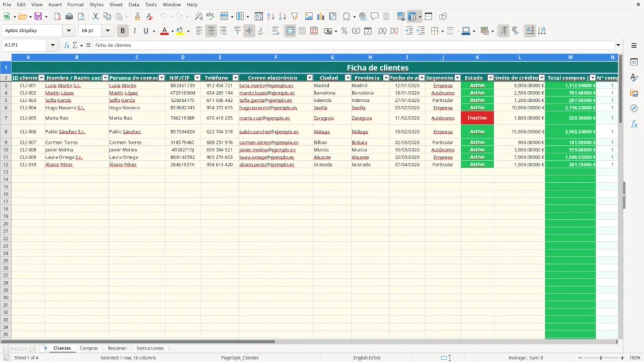Clear direct formatting icon

pyautogui.click(x=150, y=16)
